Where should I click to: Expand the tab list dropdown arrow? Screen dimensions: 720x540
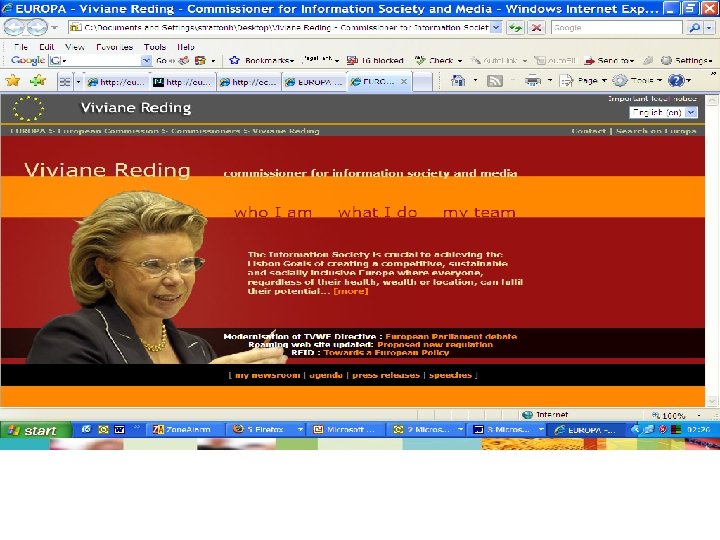click(78, 82)
